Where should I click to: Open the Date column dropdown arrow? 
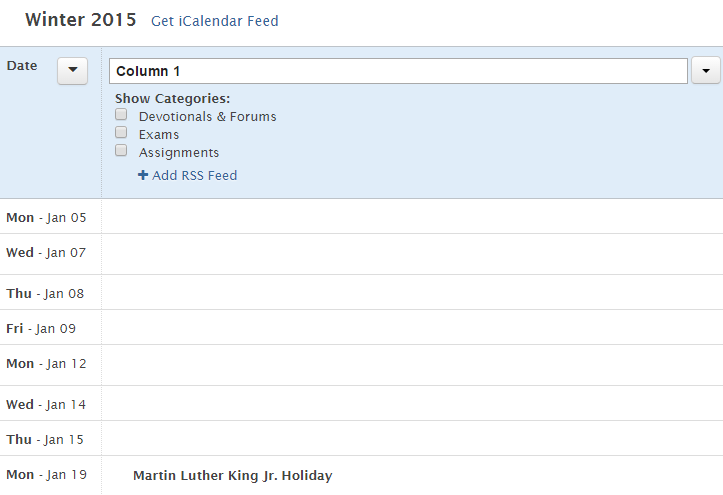[72, 71]
